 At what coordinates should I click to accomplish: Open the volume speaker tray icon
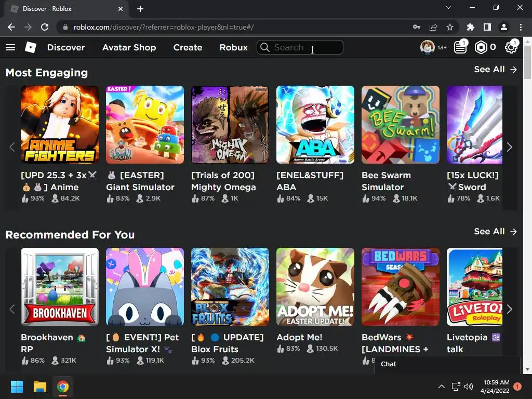coord(469,387)
